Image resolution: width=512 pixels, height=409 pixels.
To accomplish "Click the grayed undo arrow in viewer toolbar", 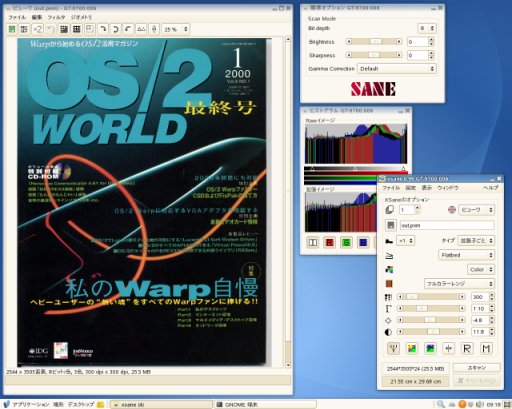I will pos(51,29).
